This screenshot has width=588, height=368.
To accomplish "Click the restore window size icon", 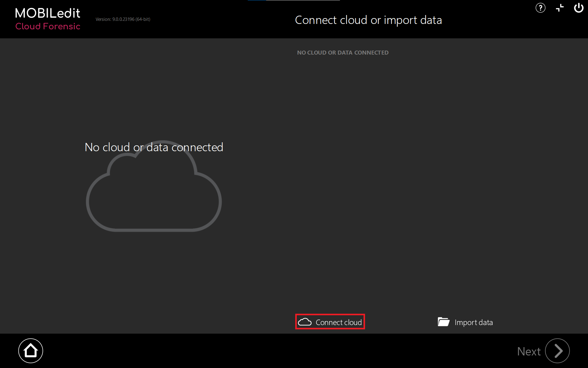I will (560, 8).
